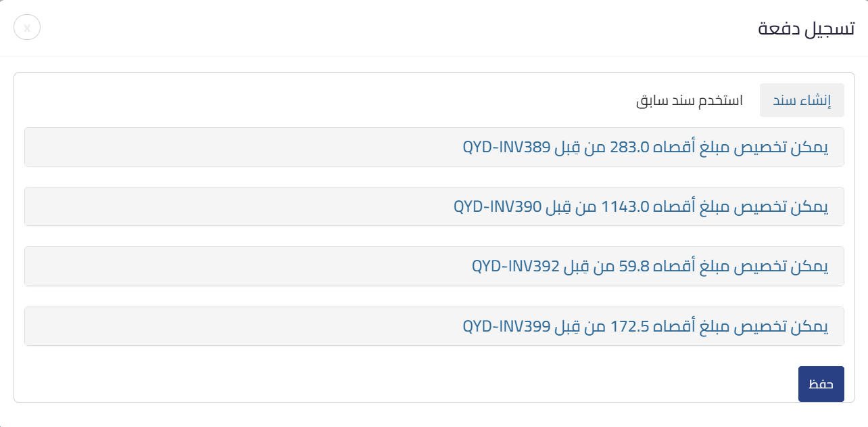
Task: Choose the invoice allowing 172.5 allocation
Action: pos(434,325)
